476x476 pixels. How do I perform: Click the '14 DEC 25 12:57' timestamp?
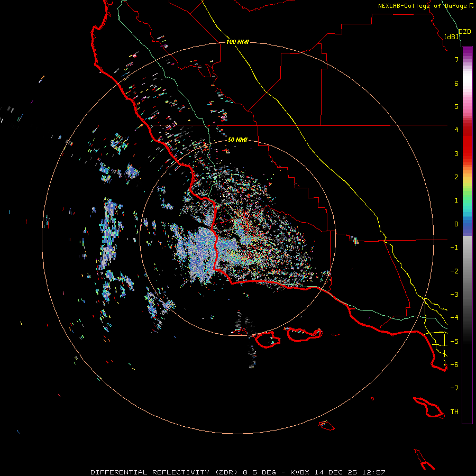pos(350,472)
